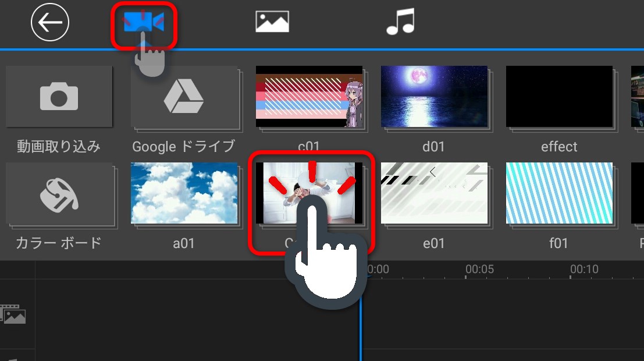
Task: Pick the black effect clip thumbnail
Action: 559,97
